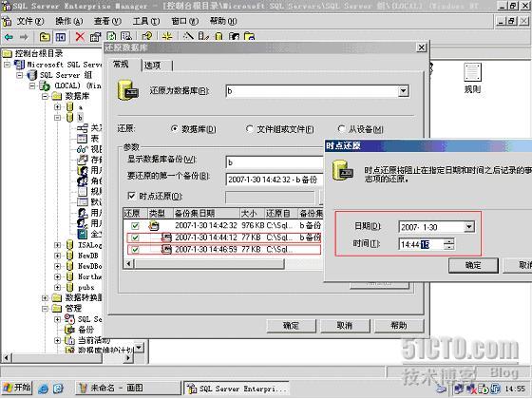Open the 查看 menu
Screen dimensions: 532x399
[107, 21]
